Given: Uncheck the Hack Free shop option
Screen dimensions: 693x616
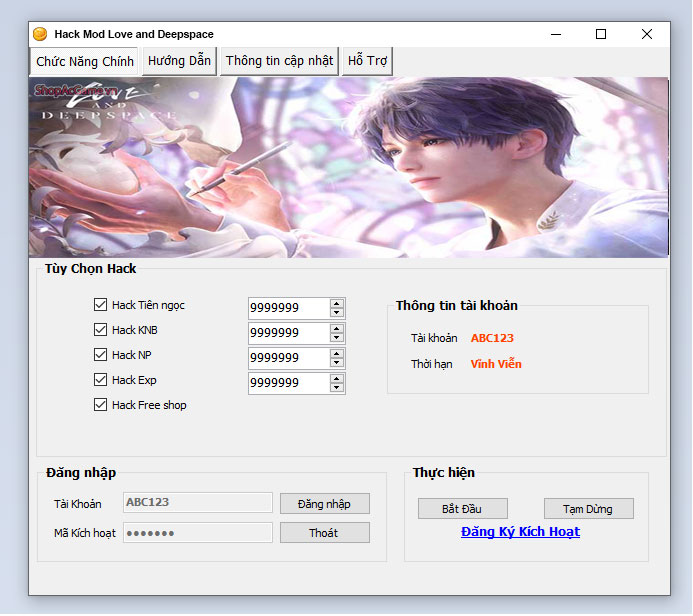Looking at the screenshot, I should coord(100,405).
